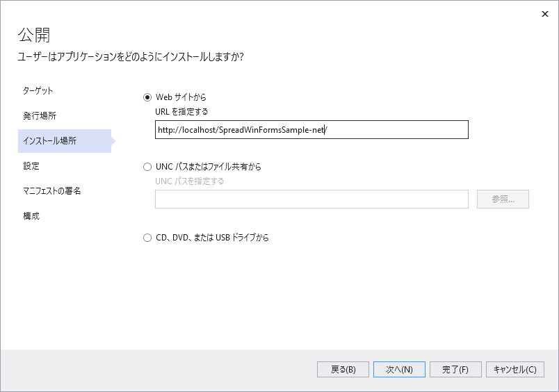Open the マニフェストの署名 step
The image size is (559, 392).
[52, 191]
